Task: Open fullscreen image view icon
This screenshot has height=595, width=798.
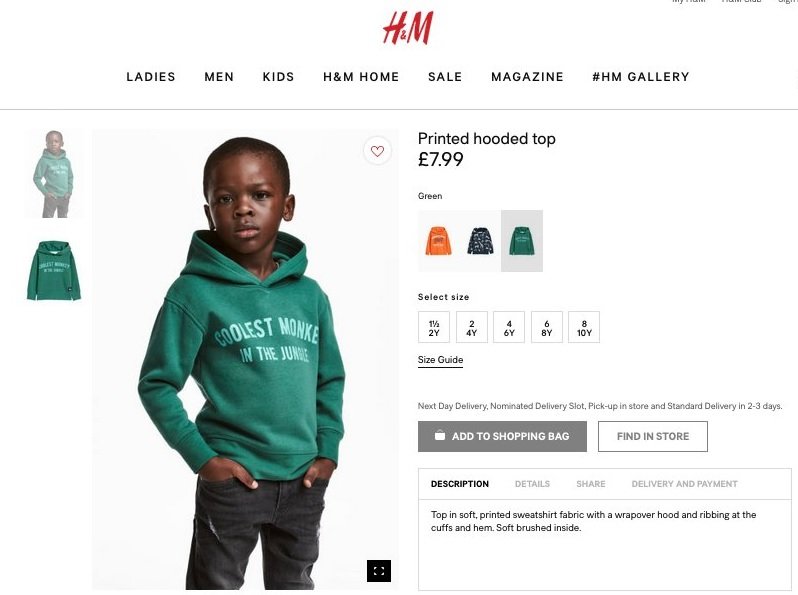Action: pos(379,571)
